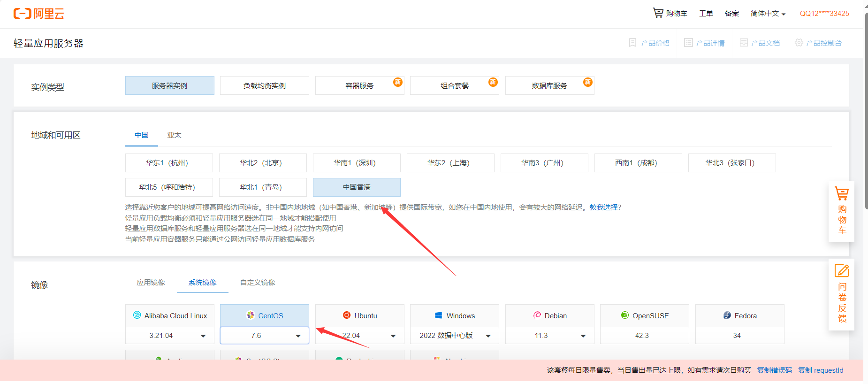Open the floating cart widget on right

point(842,211)
